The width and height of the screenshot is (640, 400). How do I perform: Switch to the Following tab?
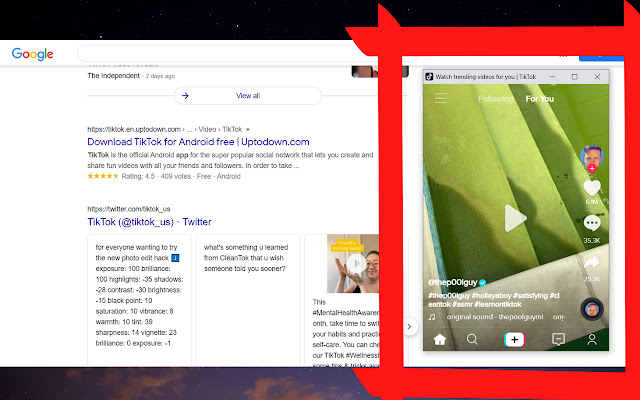coord(496,99)
